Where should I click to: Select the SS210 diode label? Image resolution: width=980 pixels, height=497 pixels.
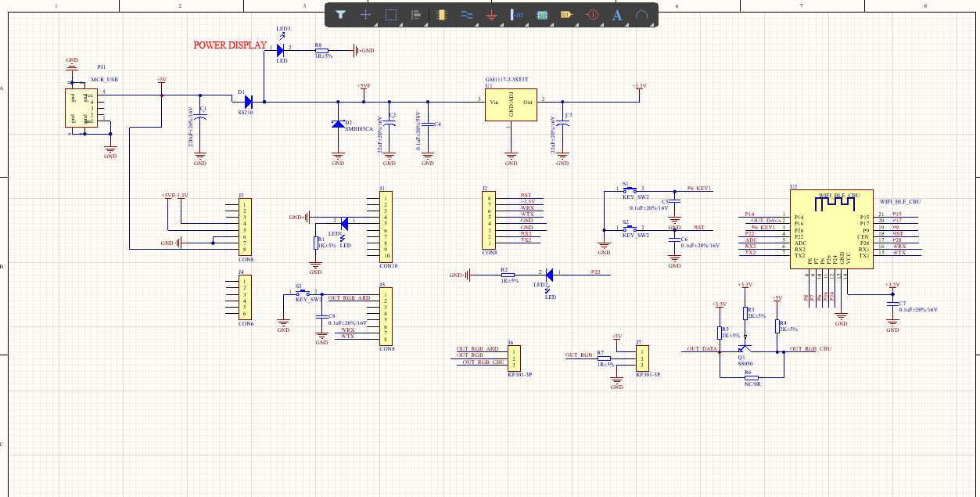(x=246, y=113)
